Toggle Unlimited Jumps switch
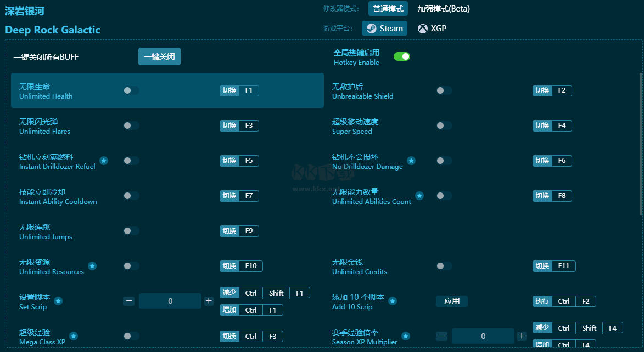Screen dimensions: 644x352 [131, 231]
